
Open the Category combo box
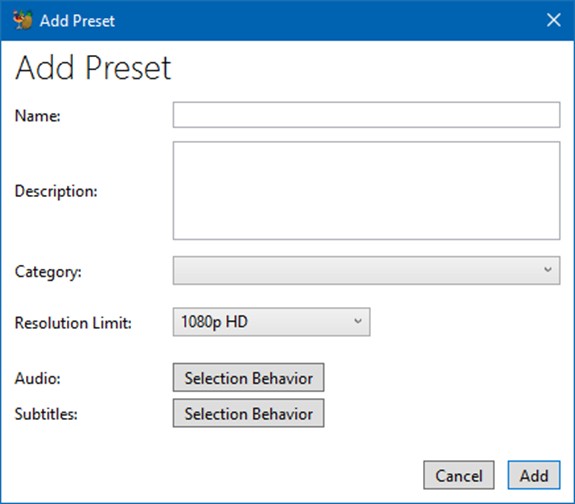[366, 270]
